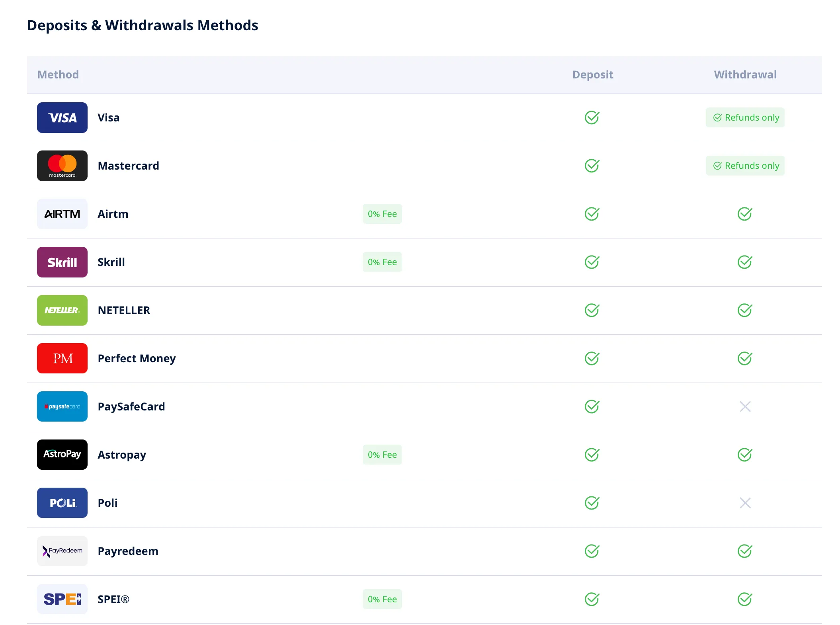
Task: Select the Payredeem method name
Action: pos(128,551)
